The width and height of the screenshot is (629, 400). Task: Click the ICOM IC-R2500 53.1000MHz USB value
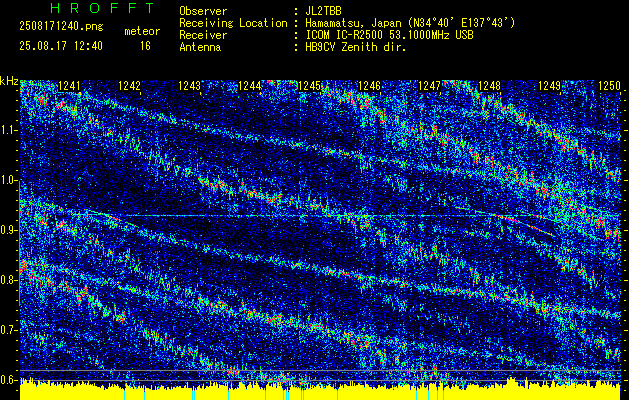pos(389,35)
